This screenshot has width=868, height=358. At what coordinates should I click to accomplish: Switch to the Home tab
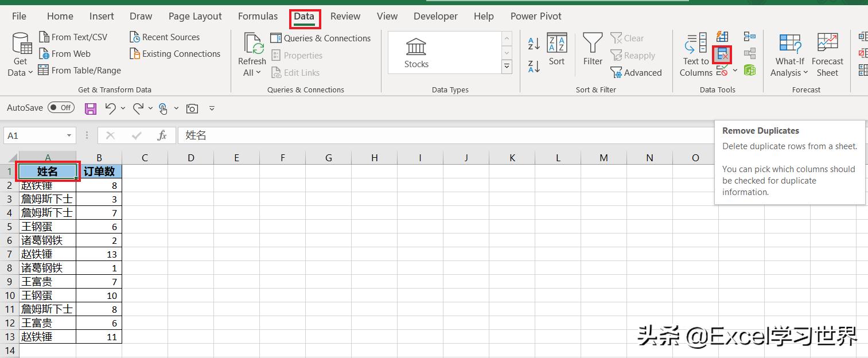pyautogui.click(x=60, y=16)
